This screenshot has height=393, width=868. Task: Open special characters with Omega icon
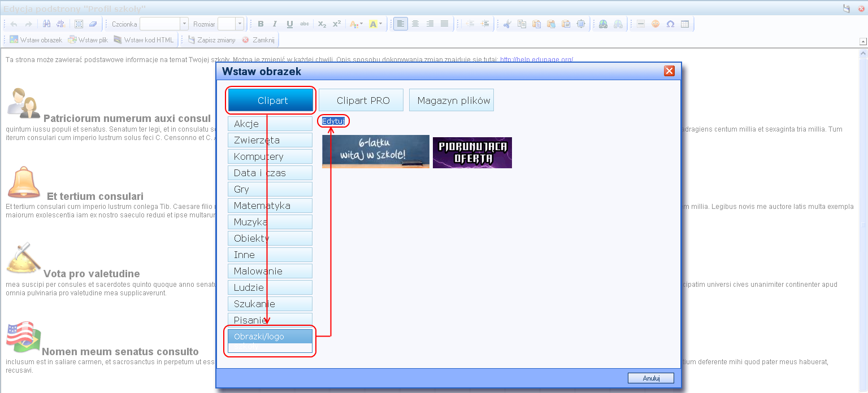(x=670, y=24)
